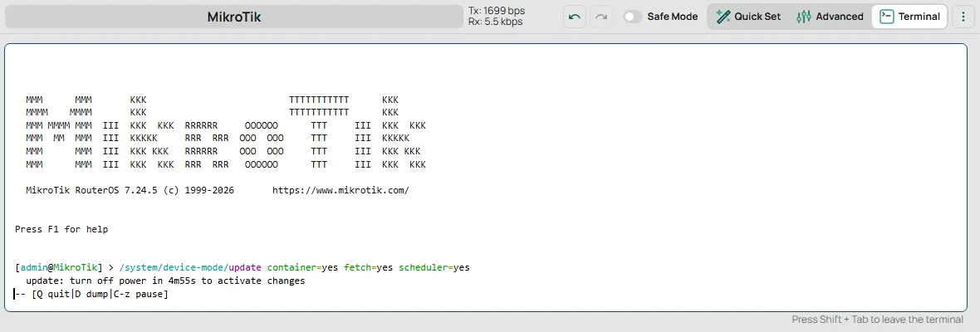The image size is (980, 332).
Task: Toggle the Safe Mode switch
Action: click(633, 17)
